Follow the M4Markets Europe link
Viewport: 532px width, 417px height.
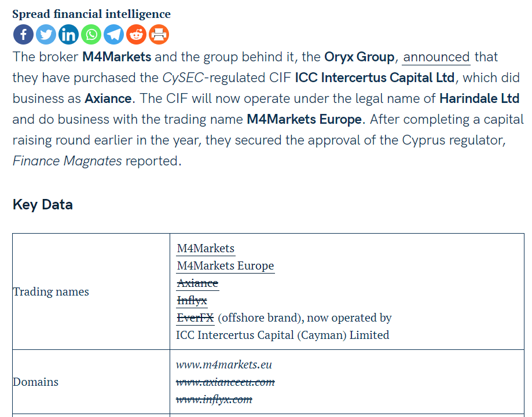225,266
